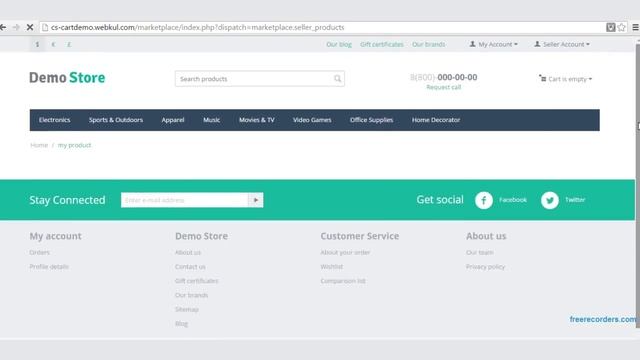Click About your order link
Image resolution: width=640 pixels, height=360 pixels.
click(345, 252)
